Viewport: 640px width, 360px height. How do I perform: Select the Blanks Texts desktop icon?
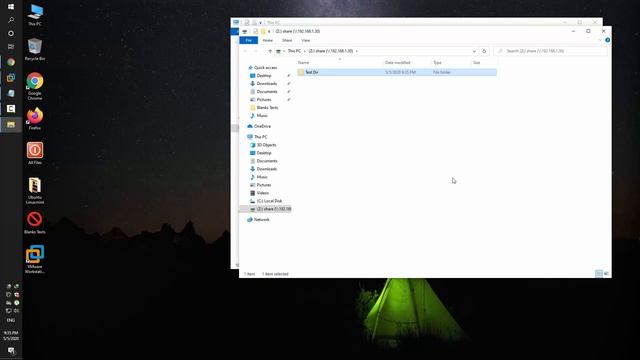click(x=35, y=222)
